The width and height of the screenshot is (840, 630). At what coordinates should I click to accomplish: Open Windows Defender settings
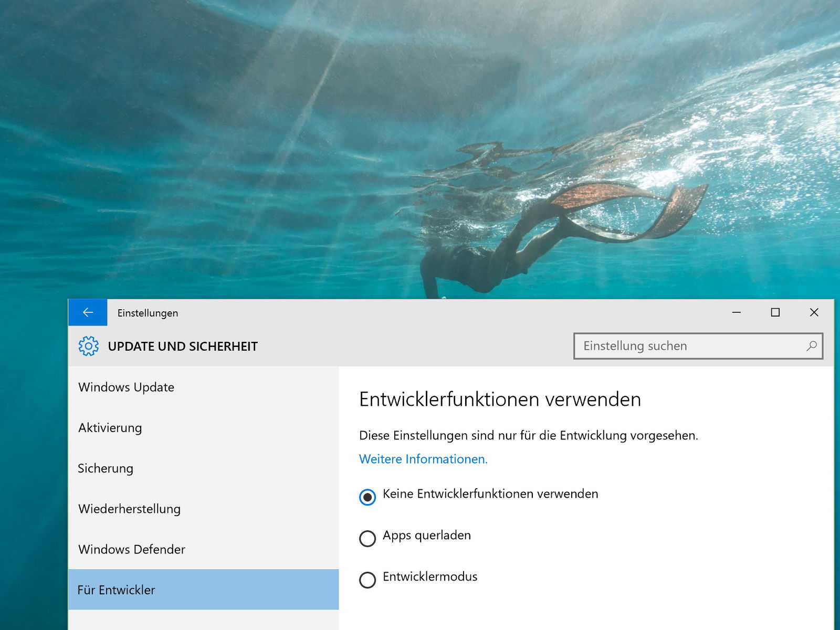click(x=203, y=549)
